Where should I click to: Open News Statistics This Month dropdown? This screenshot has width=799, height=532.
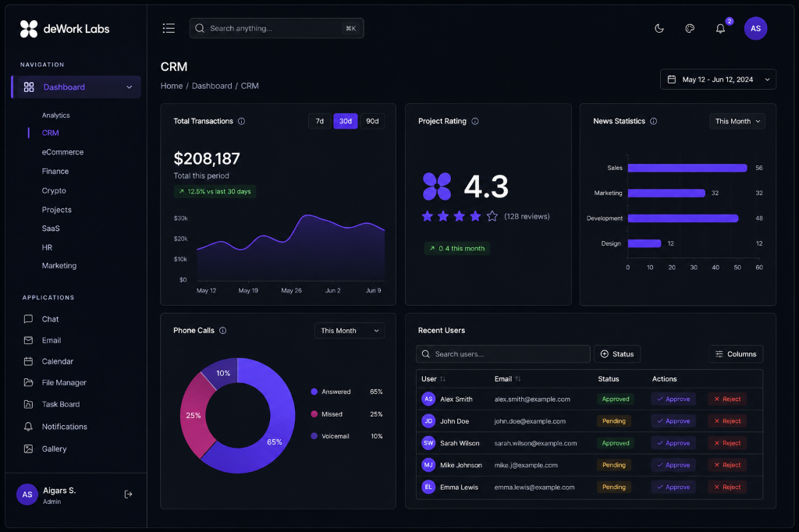(737, 121)
